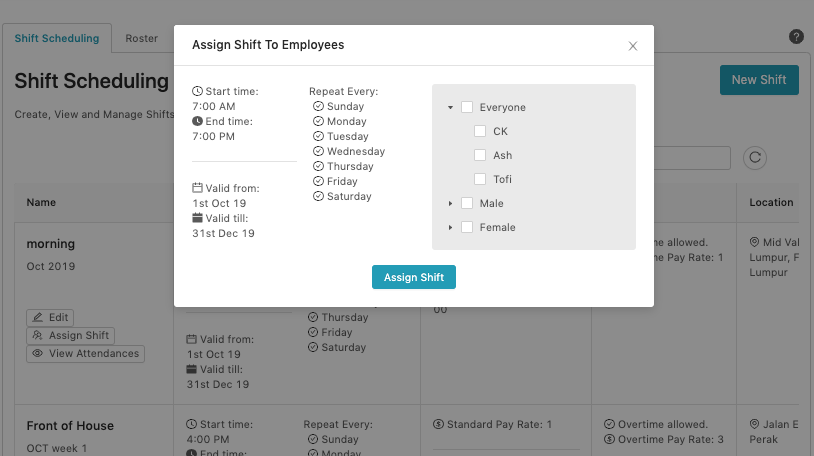Click the background Valid from calendar icon
Viewport: 814px width, 456px height.
pos(192,339)
